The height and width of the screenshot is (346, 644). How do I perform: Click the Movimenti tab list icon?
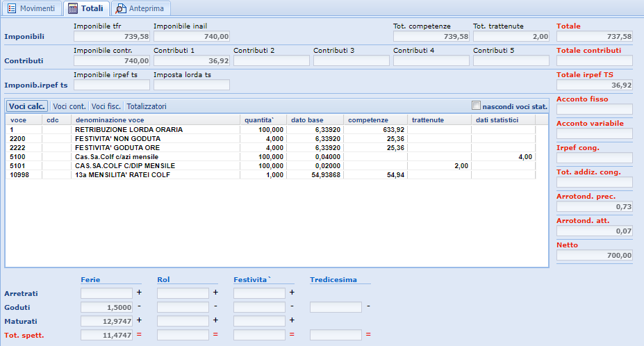pos(12,8)
